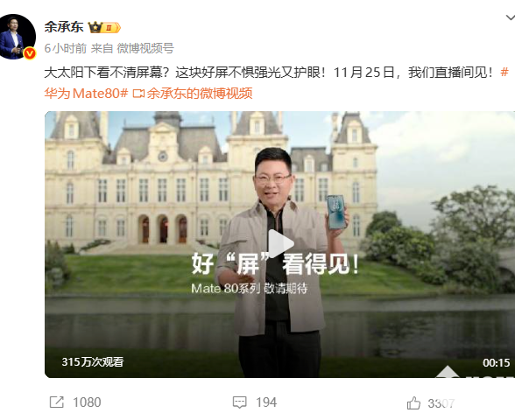Click the username 余承东
Viewport: 515px width, 420px height.
[x=64, y=27]
